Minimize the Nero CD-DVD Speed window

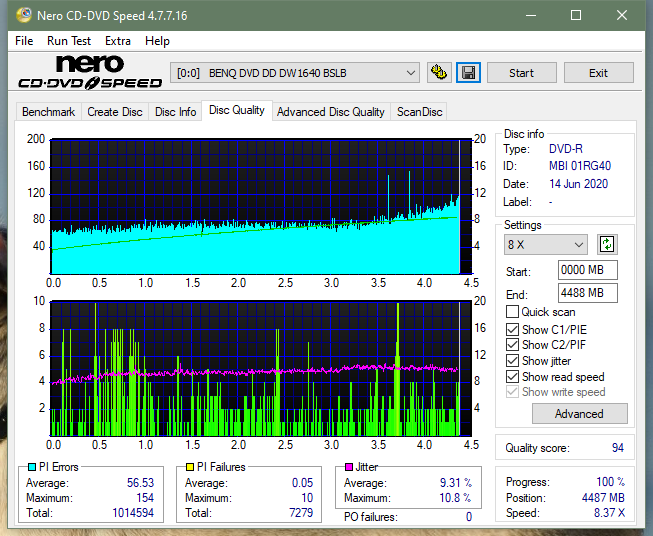(x=531, y=15)
